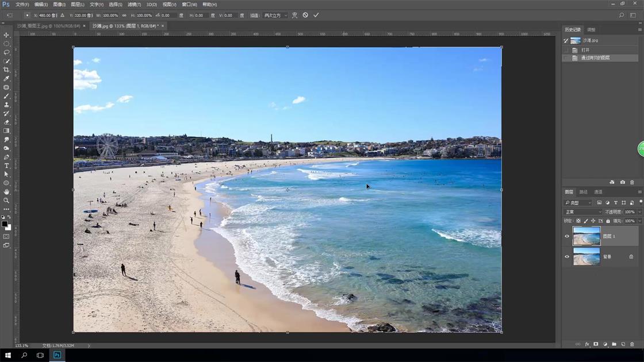Image resolution: width=644 pixels, height=362 pixels.
Task: Open the 两次立方 interpolation dropdown
Action: [275, 16]
